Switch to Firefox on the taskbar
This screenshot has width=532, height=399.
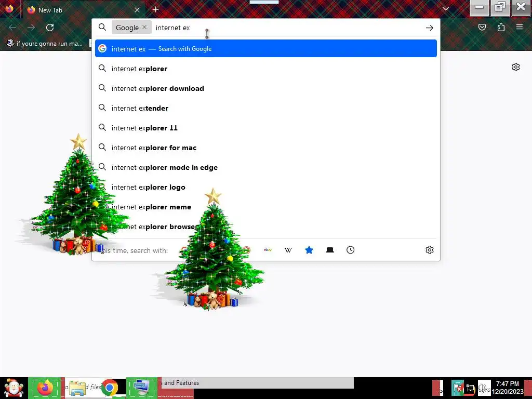click(x=45, y=388)
